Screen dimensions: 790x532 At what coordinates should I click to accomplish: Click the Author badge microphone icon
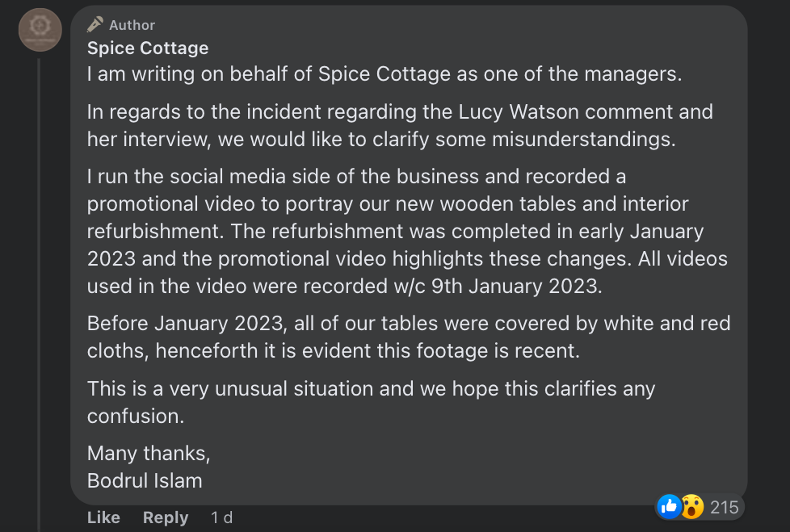[x=95, y=24]
